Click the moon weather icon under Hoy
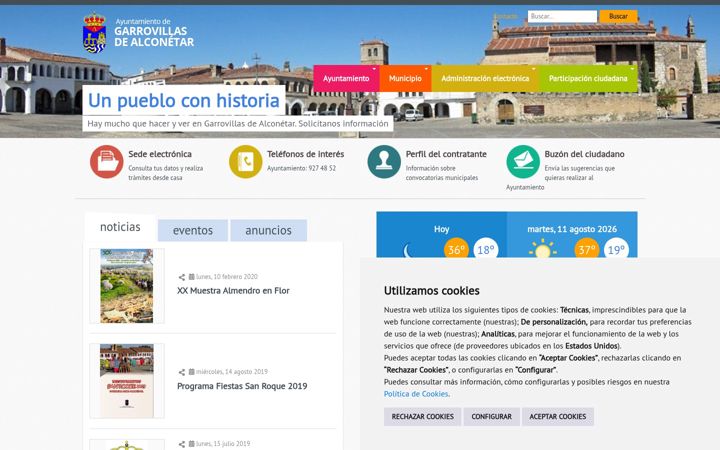This screenshot has width=720, height=450. (x=407, y=251)
